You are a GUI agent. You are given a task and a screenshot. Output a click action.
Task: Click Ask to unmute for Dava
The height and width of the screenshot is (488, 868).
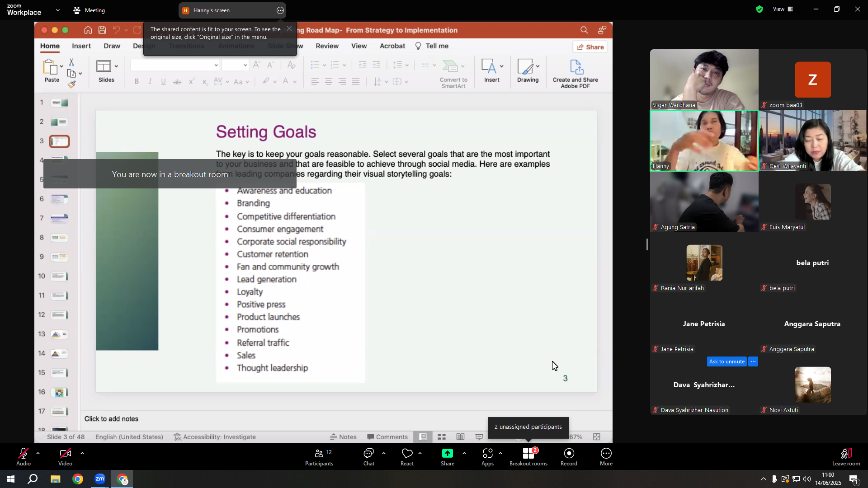[727, 361]
